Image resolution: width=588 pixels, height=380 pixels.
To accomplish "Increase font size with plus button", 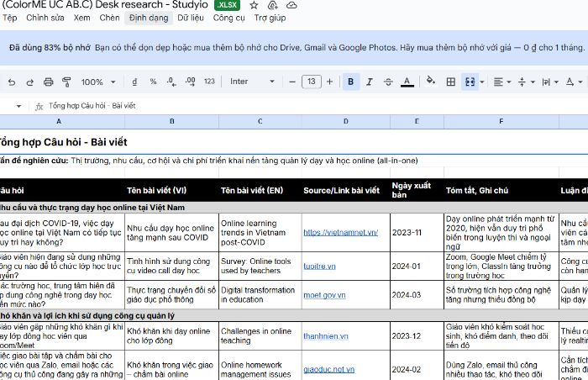I will point(329,82).
